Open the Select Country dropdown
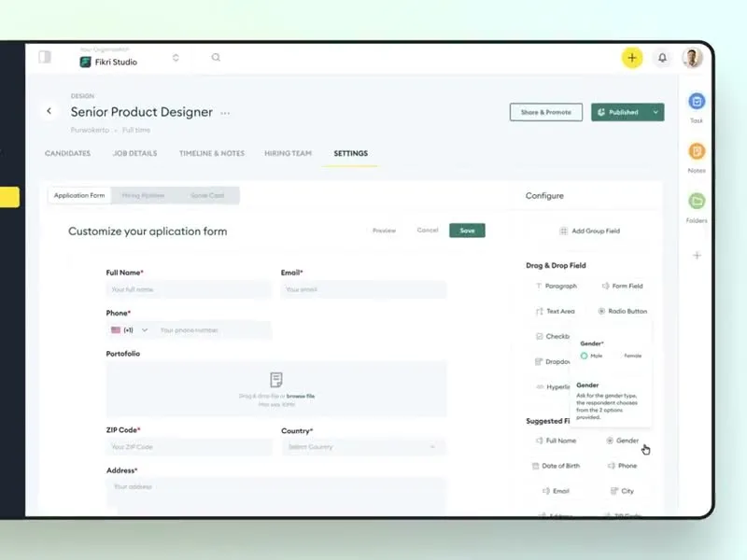Screen dimensions: 747x560 tap(363, 447)
